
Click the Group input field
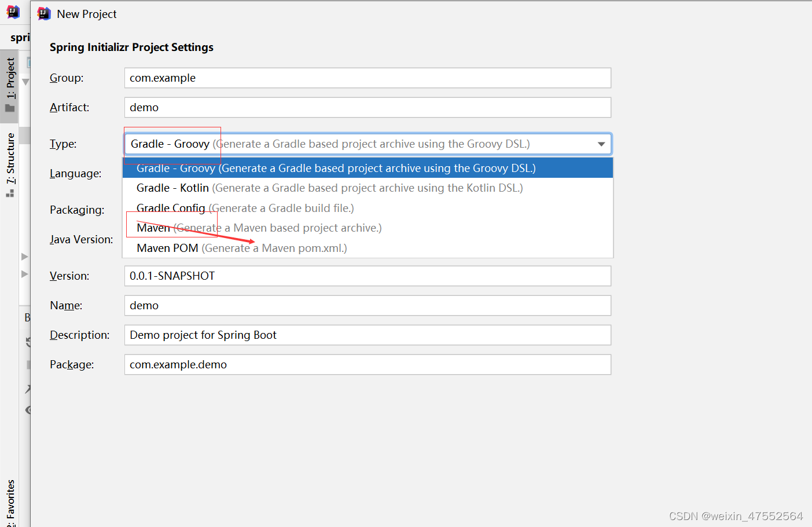(368, 78)
